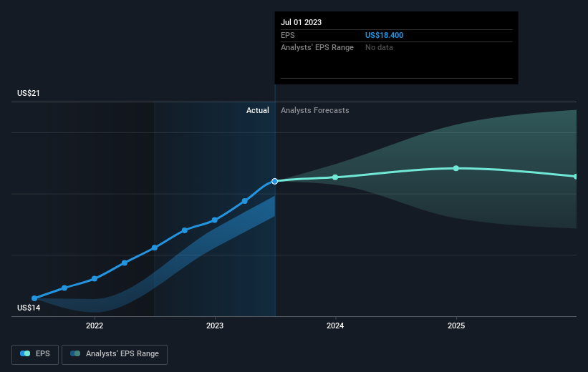The height and width of the screenshot is (372, 588).
Task: Click the EPS forecast point at 2024
Action: coord(335,177)
